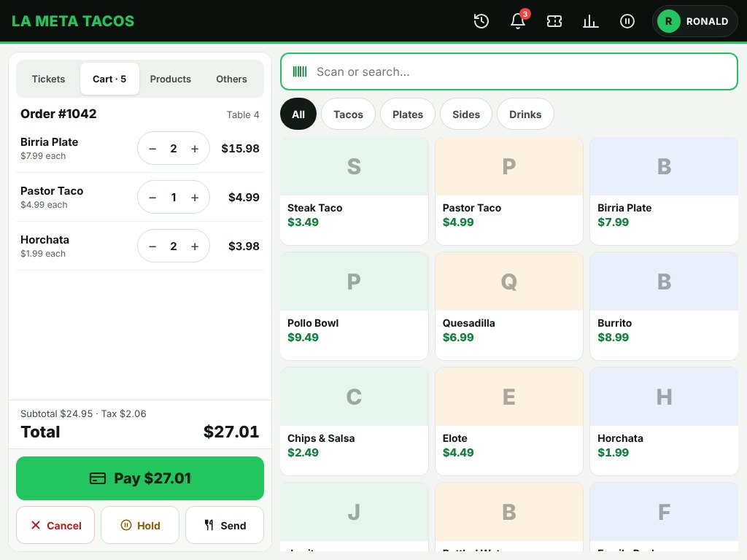This screenshot has width=747, height=560.
Task: Add Burrito to order
Action: pos(664,306)
